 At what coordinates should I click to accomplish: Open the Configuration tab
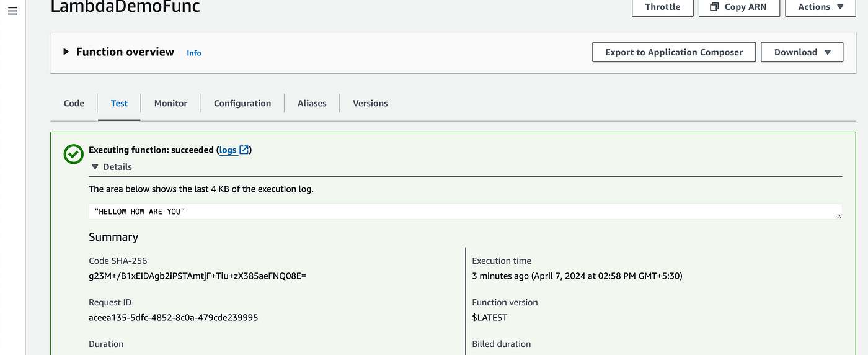click(242, 103)
